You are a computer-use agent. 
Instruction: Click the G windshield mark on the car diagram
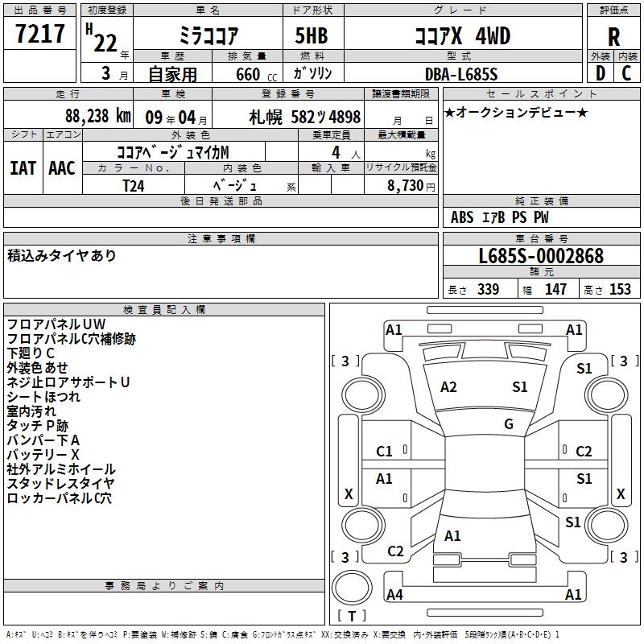pyautogui.click(x=509, y=424)
